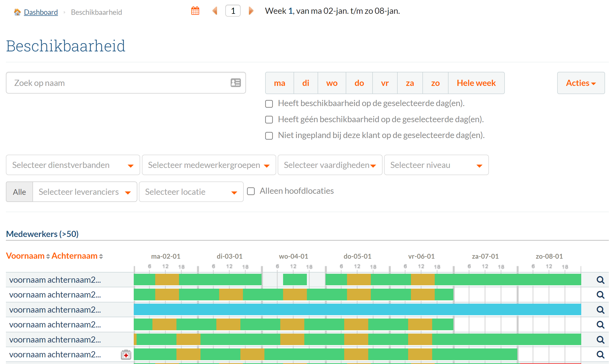Sort by Voornaam column arrows
Viewport: 615px width, 364px height.
click(x=48, y=256)
